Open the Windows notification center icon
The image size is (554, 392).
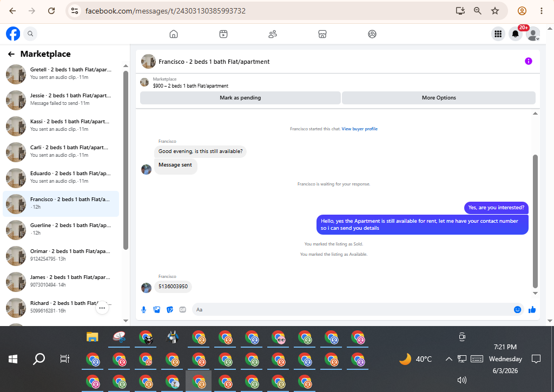[536, 359]
